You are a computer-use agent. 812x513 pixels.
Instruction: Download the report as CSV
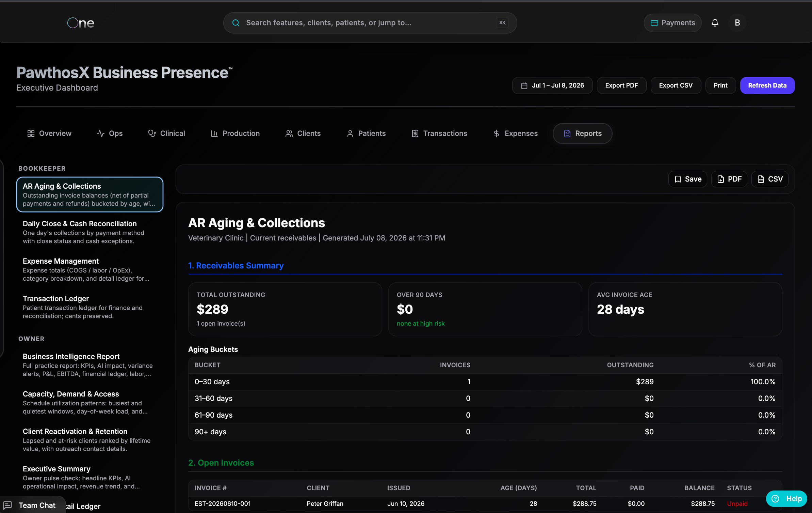pyautogui.click(x=770, y=179)
